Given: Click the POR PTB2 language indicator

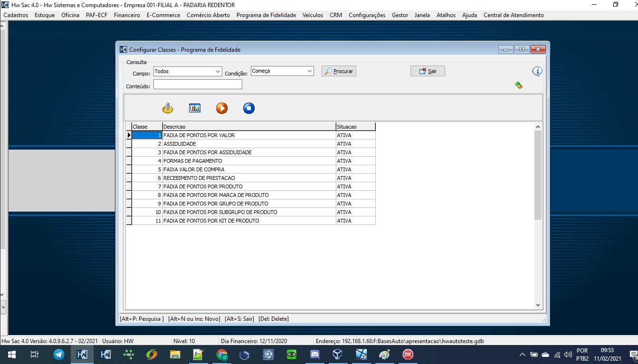Looking at the screenshot, I should (582, 355).
